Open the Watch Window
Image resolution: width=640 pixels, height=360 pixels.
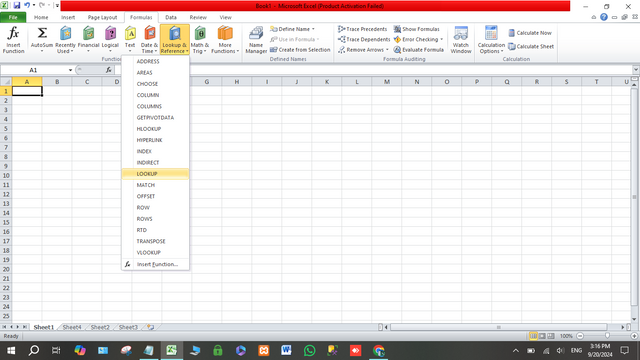point(461,39)
